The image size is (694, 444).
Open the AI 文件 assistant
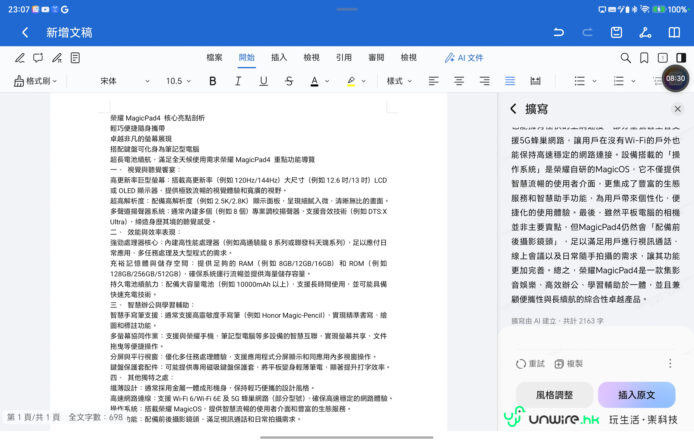pos(464,58)
